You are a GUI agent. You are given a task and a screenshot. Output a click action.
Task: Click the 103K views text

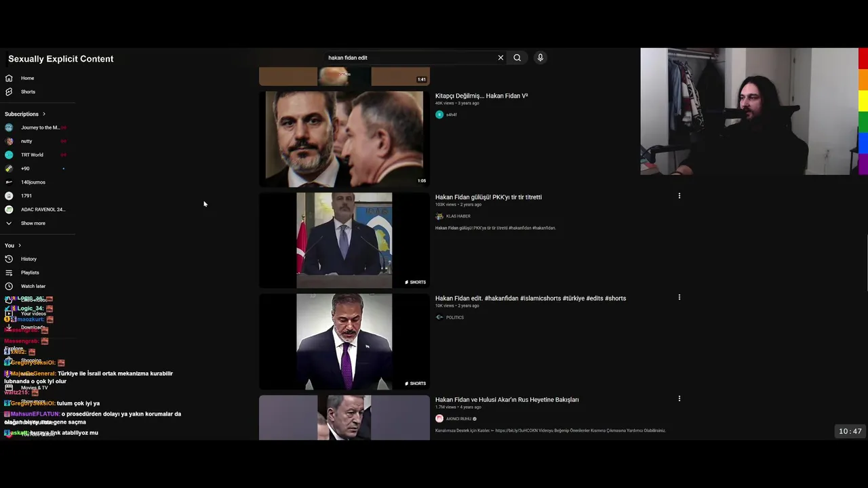(x=445, y=205)
